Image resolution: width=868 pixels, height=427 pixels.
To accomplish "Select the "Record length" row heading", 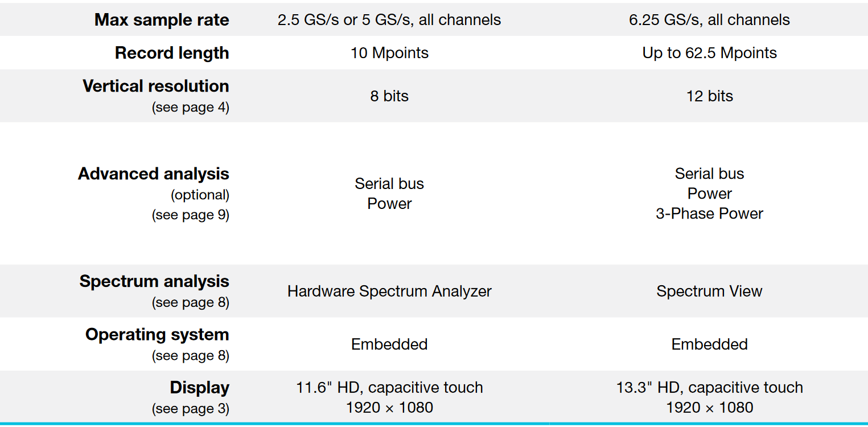I will pyautogui.click(x=172, y=53).
